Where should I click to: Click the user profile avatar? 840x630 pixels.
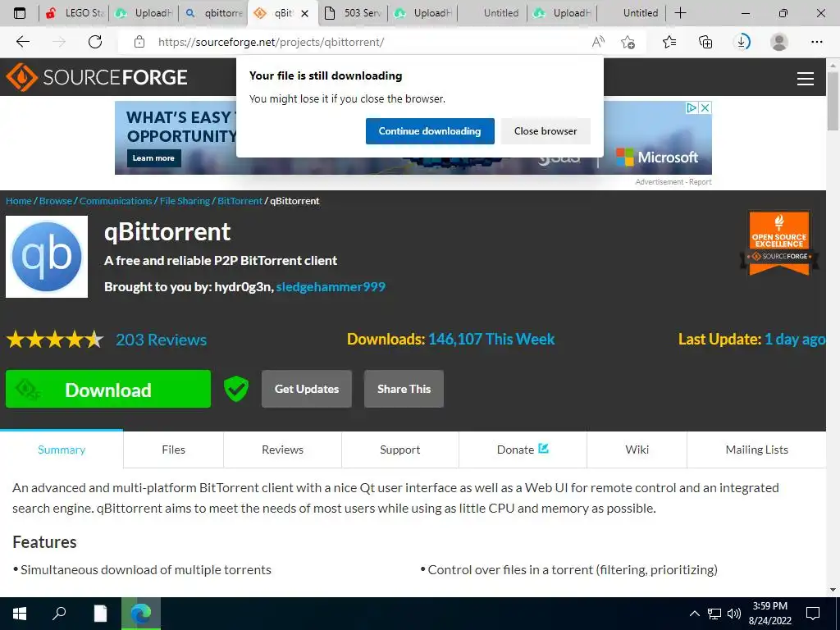coord(779,42)
